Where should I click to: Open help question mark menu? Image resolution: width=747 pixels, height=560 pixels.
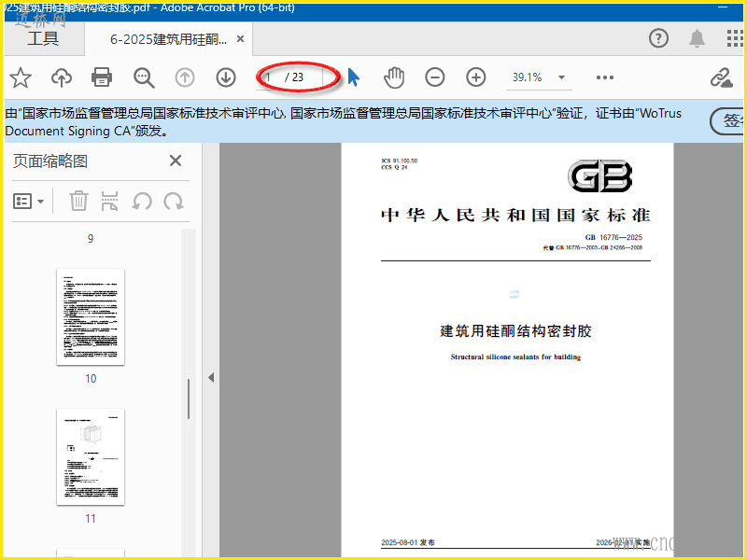click(658, 38)
